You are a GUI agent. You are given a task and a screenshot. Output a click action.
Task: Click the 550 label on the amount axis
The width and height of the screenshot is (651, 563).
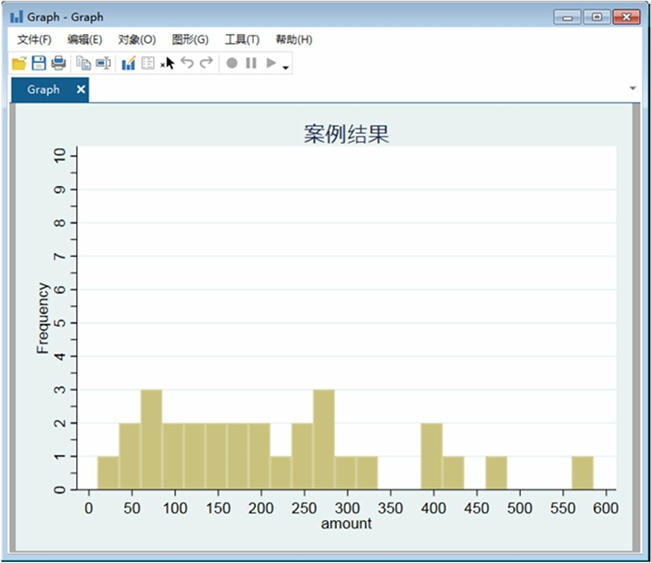click(563, 508)
